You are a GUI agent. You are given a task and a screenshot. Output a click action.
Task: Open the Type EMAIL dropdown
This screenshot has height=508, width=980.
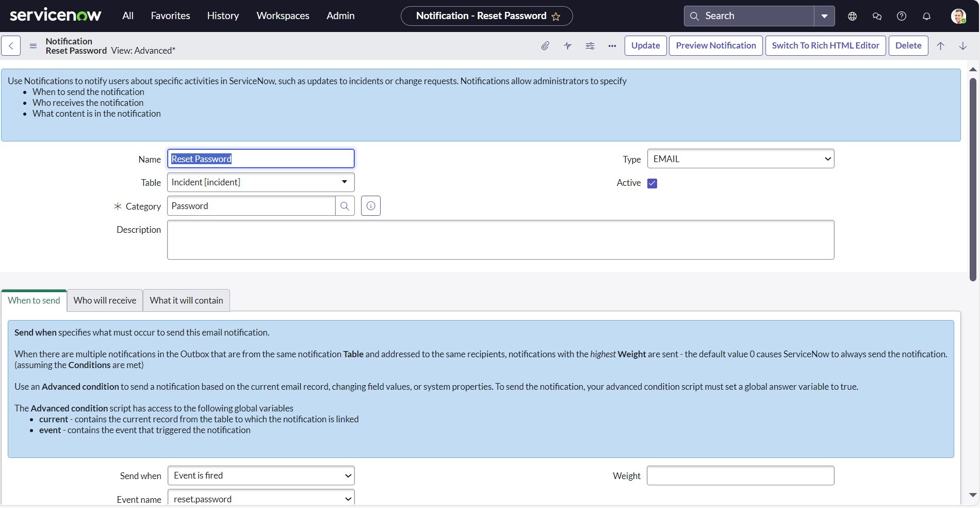[741, 158]
